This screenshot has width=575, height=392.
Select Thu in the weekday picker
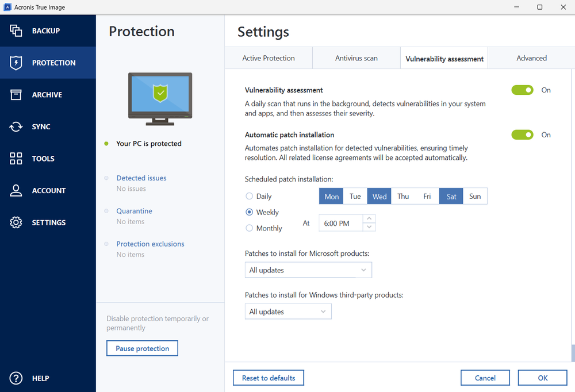click(x=403, y=197)
